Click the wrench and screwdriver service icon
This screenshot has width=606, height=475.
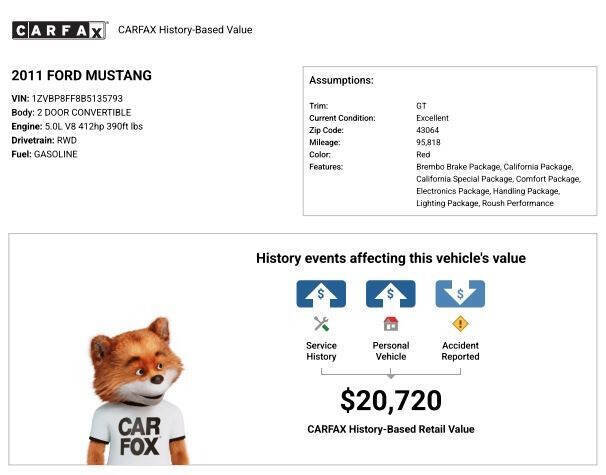coord(321,324)
